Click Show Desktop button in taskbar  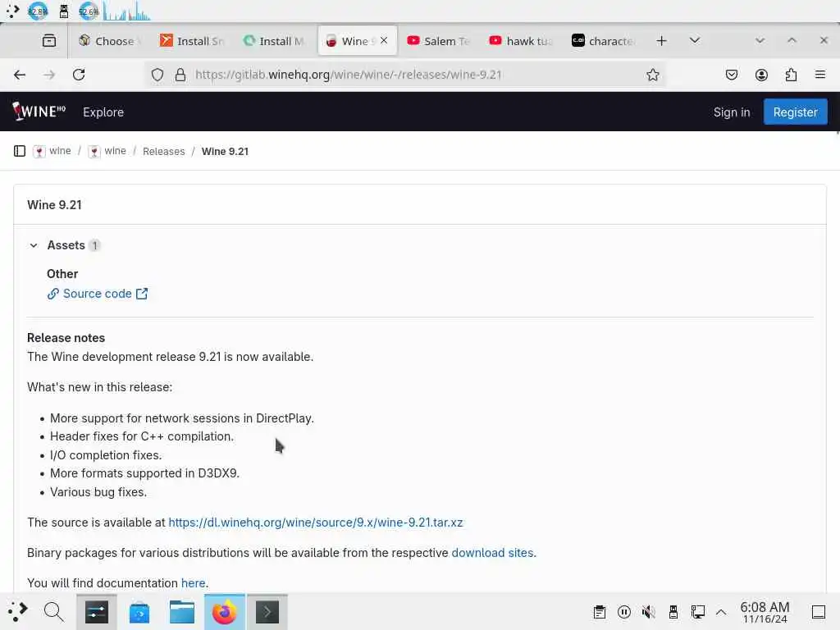[819, 612]
